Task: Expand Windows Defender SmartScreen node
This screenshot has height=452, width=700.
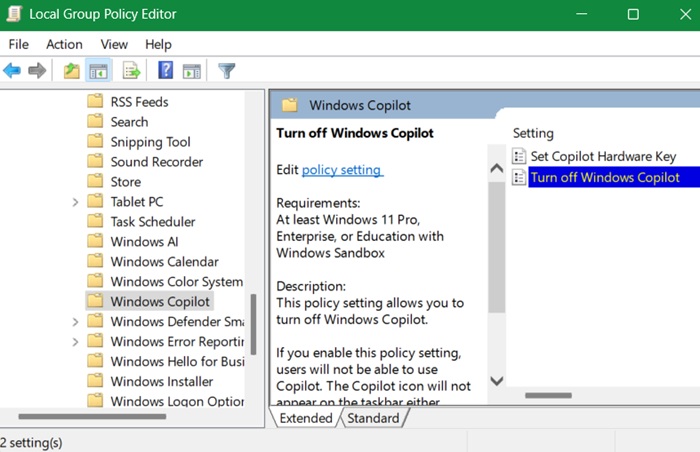Action: click(x=75, y=322)
